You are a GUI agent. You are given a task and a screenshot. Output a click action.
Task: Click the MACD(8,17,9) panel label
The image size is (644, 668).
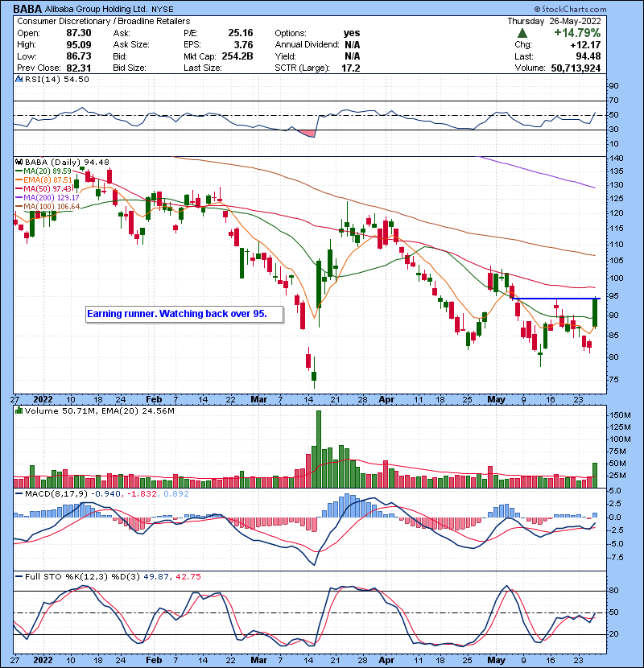(56, 494)
